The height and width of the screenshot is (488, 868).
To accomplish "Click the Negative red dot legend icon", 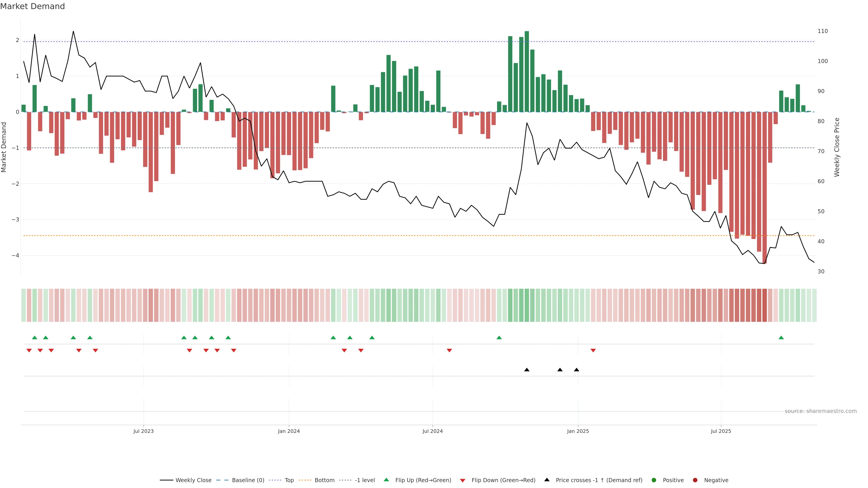I will point(695,480).
